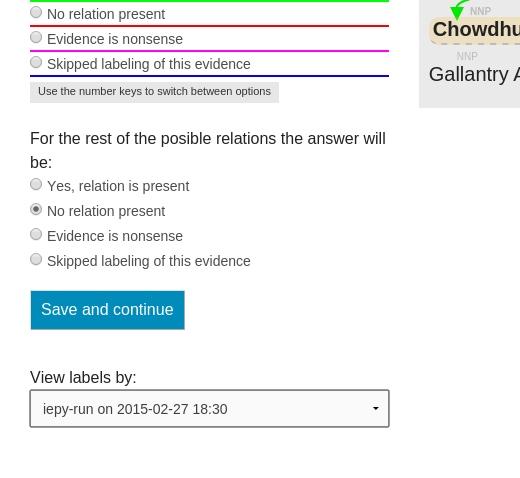Click the red colored separator line
Image resolution: width=520 pixels, height=478 pixels.
tap(209, 26)
